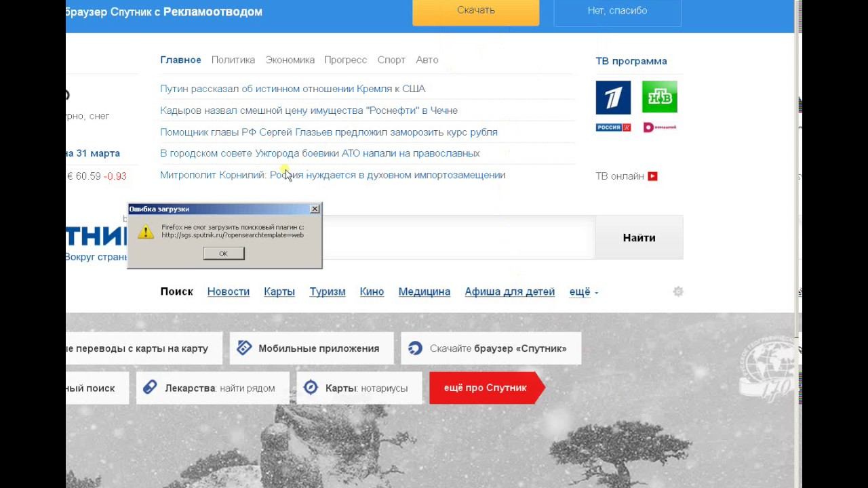The image size is (868, 488).
Task: Click the mobile apps tile icon
Action: click(x=244, y=348)
